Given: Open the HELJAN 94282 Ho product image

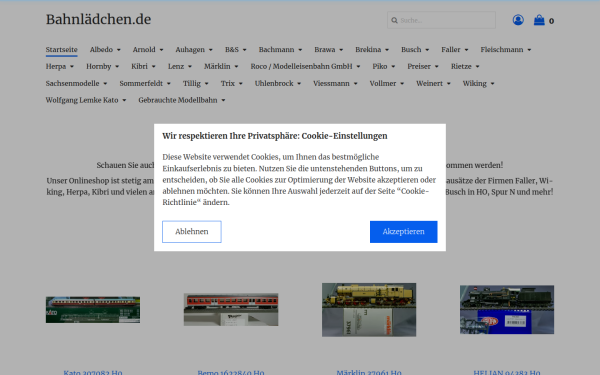Looking at the screenshot, I should 507,310.
